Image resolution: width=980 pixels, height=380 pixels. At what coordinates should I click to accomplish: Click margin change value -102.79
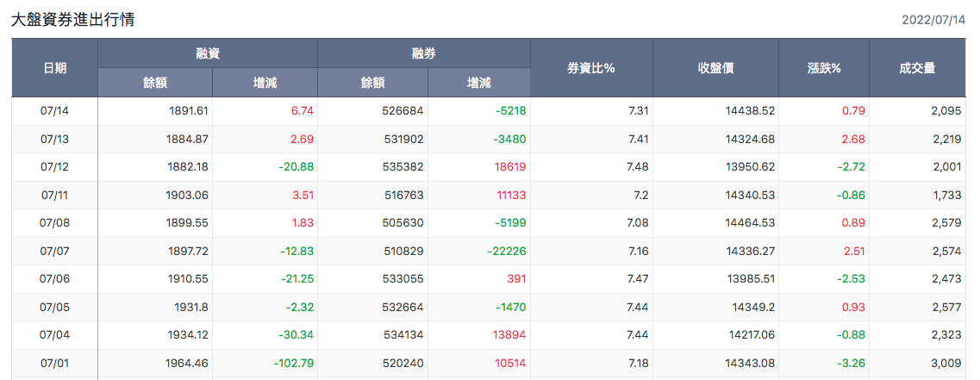(294, 363)
